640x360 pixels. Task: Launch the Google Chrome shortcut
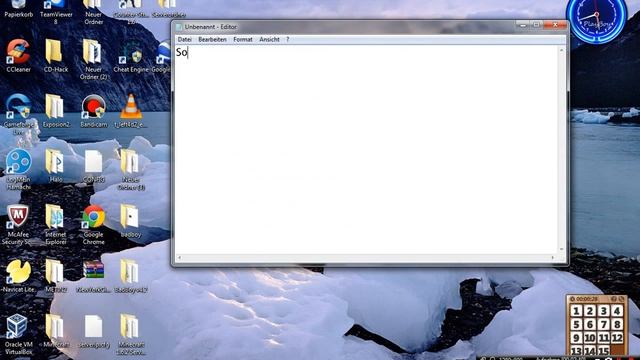tap(93, 224)
